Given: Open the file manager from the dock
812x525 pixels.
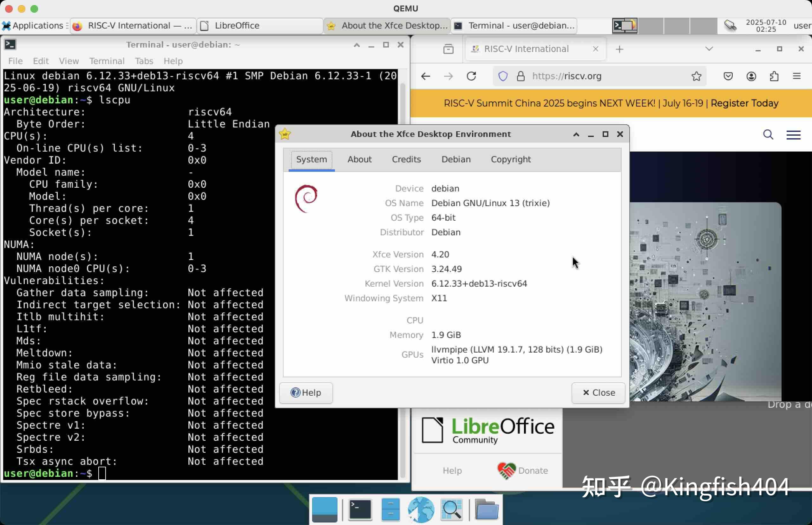Looking at the screenshot, I should [487, 509].
